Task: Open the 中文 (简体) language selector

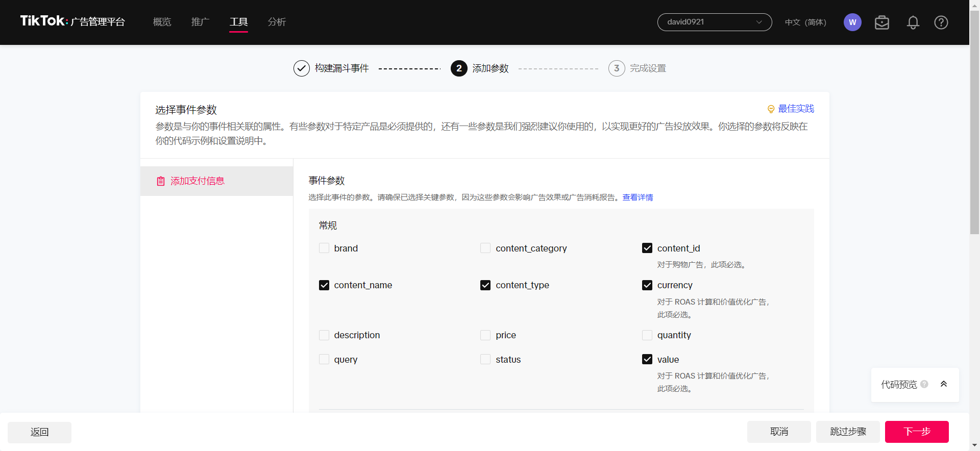Action: coord(805,22)
